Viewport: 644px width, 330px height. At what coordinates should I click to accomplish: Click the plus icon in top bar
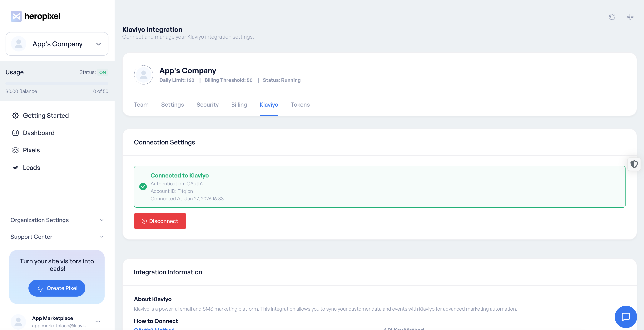point(630,17)
